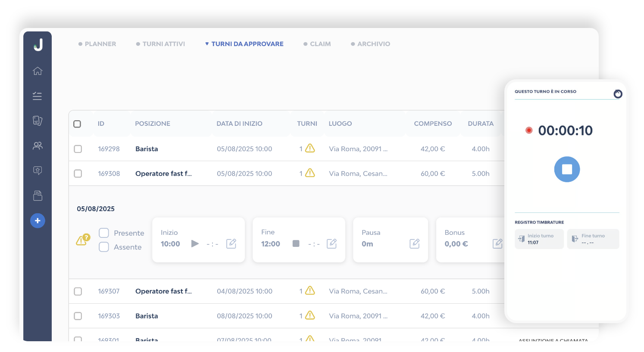Screen dimensions: 644x352
Task: Open the checklist icon in the sidebar
Action: (38, 96)
